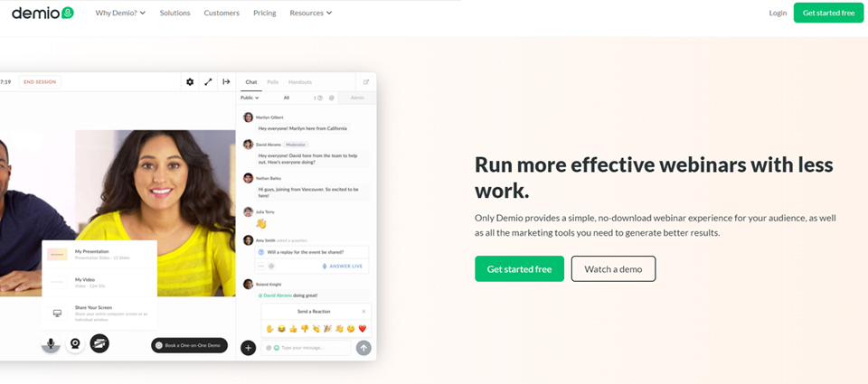Screen dimensions: 868x384
Task: Click the black plus button beside message box
Action: tap(249, 348)
